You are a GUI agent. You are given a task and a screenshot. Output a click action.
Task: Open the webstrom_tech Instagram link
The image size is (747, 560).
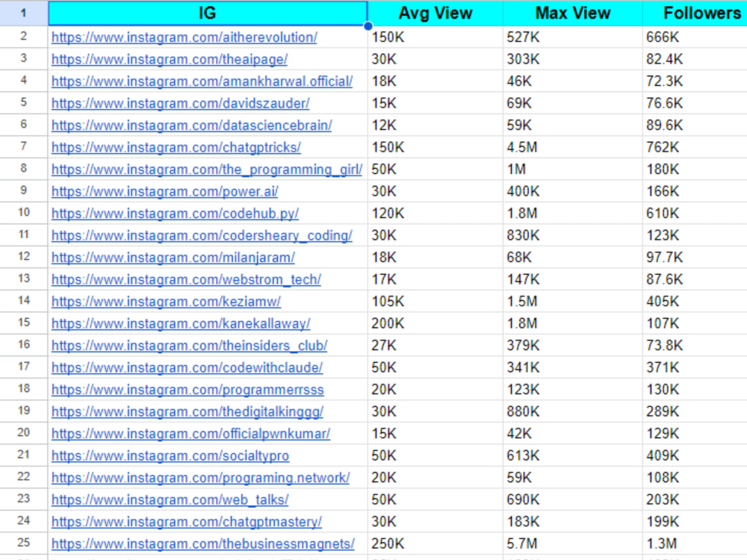[x=186, y=279]
